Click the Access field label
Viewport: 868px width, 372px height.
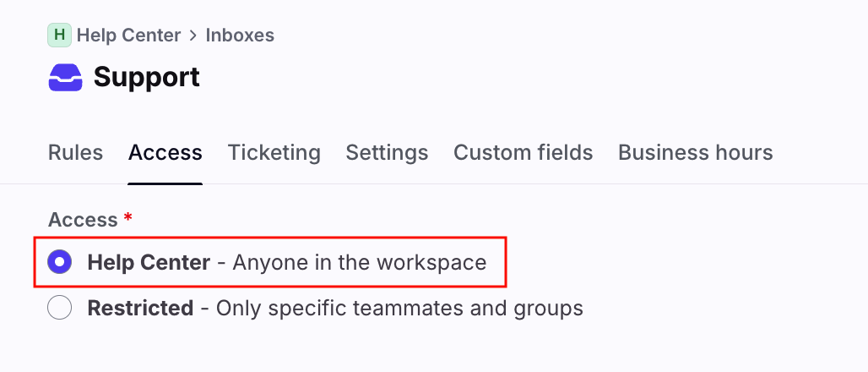(x=83, y=220)
